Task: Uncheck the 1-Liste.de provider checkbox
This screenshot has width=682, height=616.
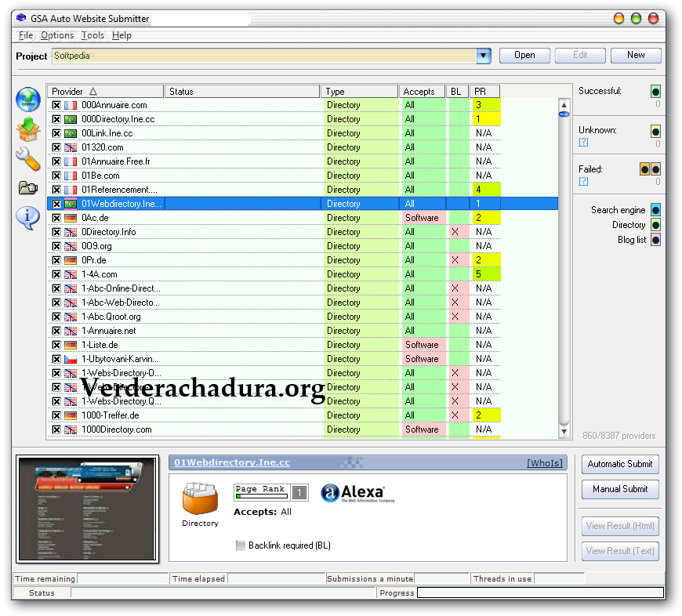Action: pos(56,345)
